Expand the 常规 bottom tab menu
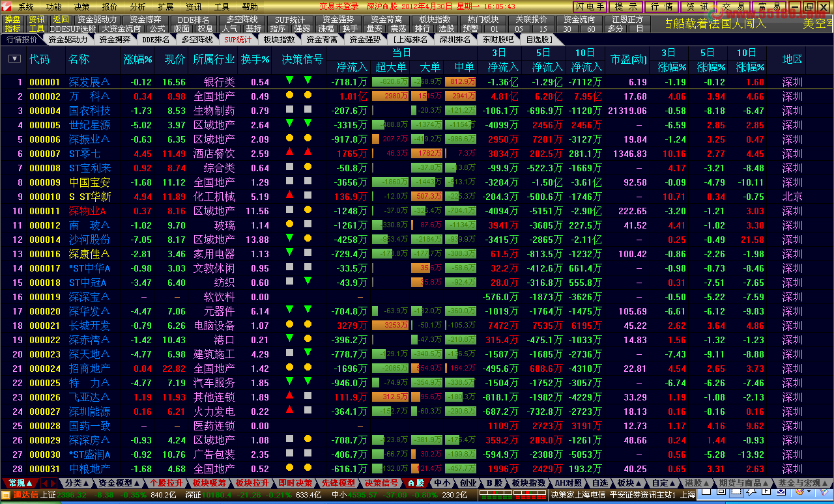The height and width of the screenshot is (504, 834). (20, 483)
